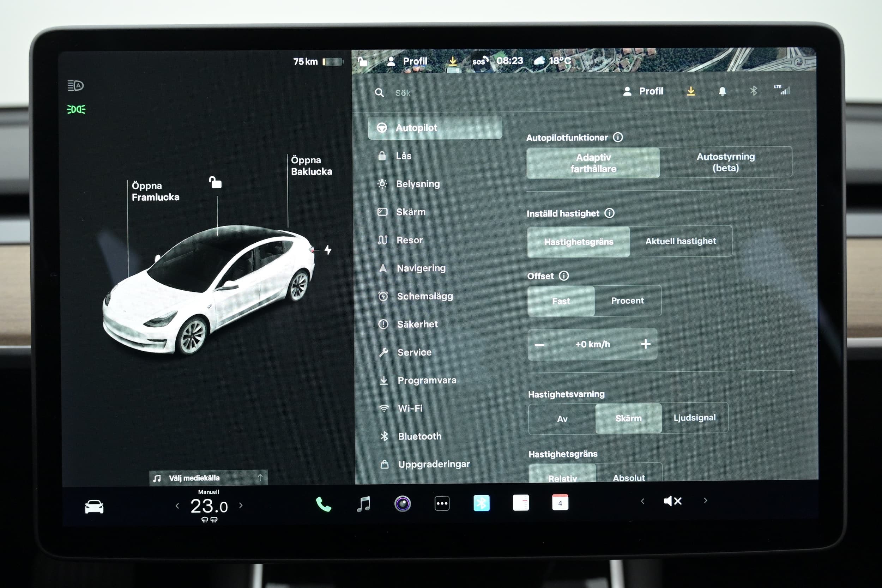Select Adaptiv farthållare option
Screen dimensions: 882x588
point(593,163)
